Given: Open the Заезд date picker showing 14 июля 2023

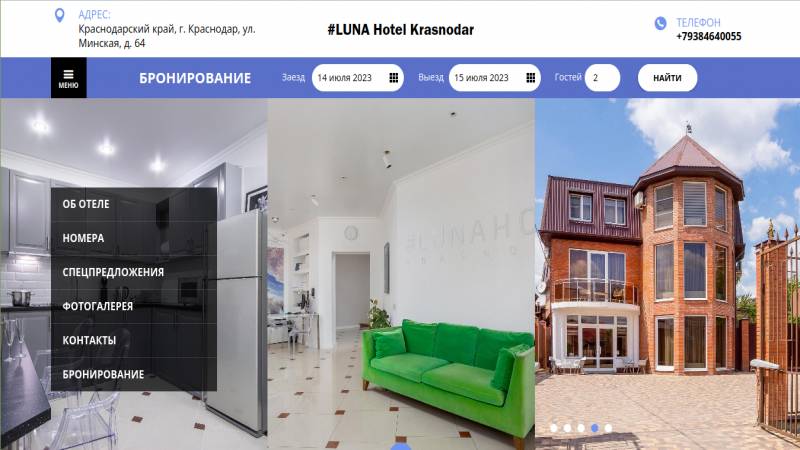Looking at the screenshot, I should (358, 78).
